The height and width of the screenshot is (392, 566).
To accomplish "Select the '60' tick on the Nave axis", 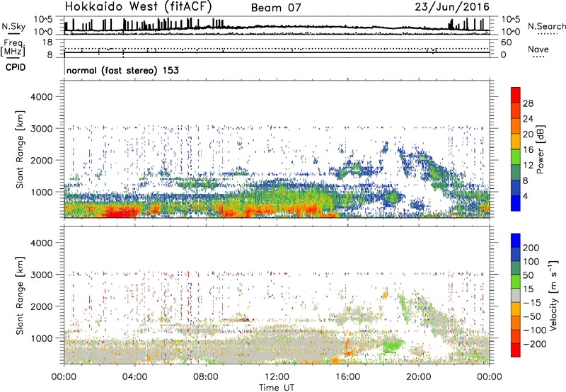I will (506, 42).
